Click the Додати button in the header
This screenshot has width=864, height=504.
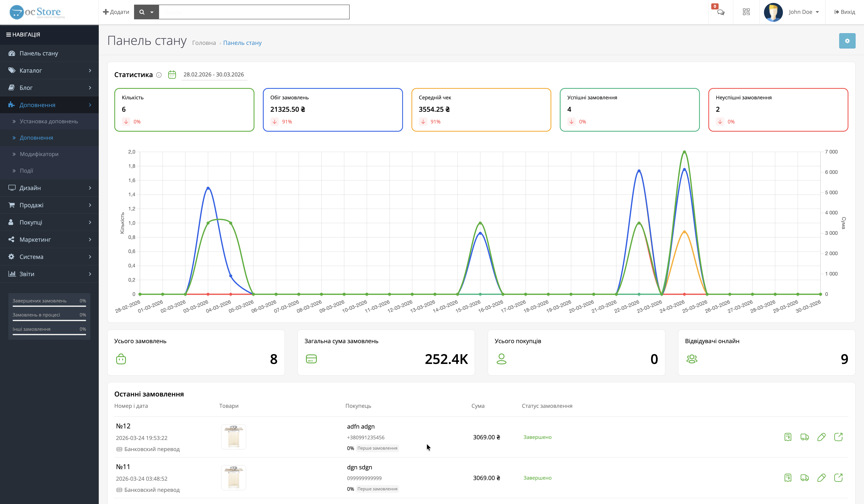click(116, 12)
